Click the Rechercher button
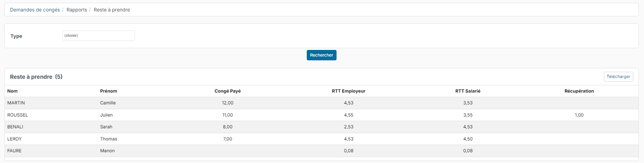Screen dimensions: 644x163 (x=322, y=55)
